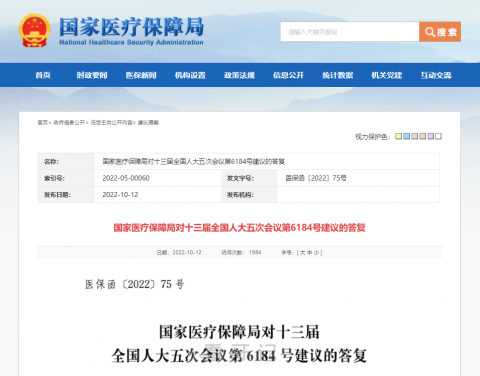
Task: Set font size to 中
Action: [309, 253]
